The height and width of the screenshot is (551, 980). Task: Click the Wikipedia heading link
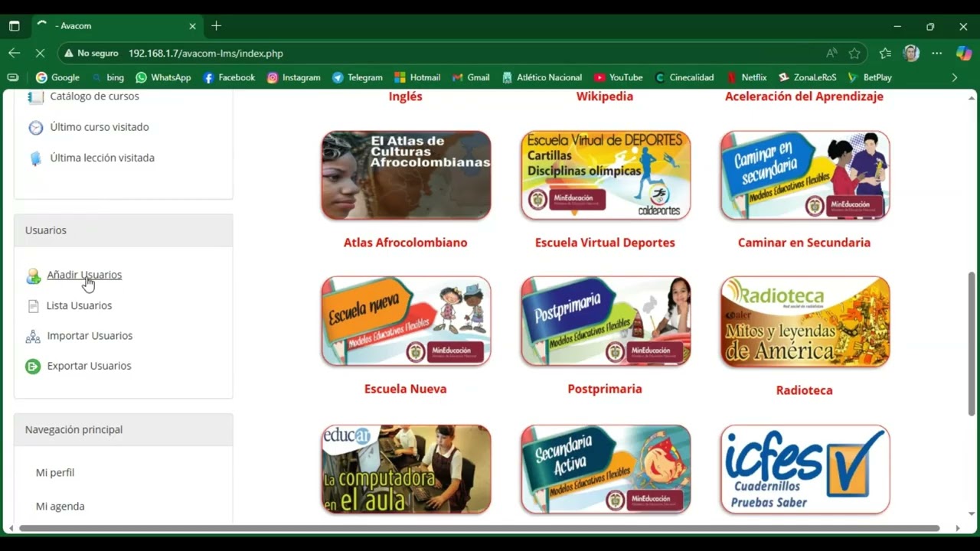pos(605,96)
